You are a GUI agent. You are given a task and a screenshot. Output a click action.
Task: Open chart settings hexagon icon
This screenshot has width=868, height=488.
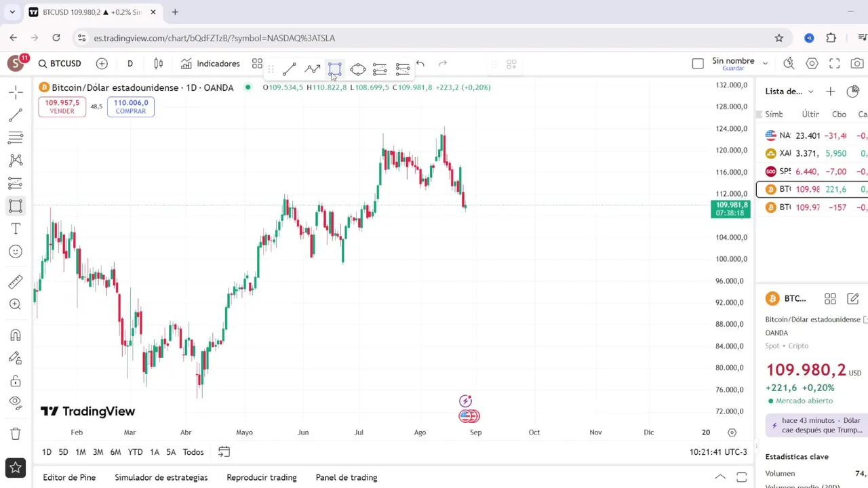point(812,64)
